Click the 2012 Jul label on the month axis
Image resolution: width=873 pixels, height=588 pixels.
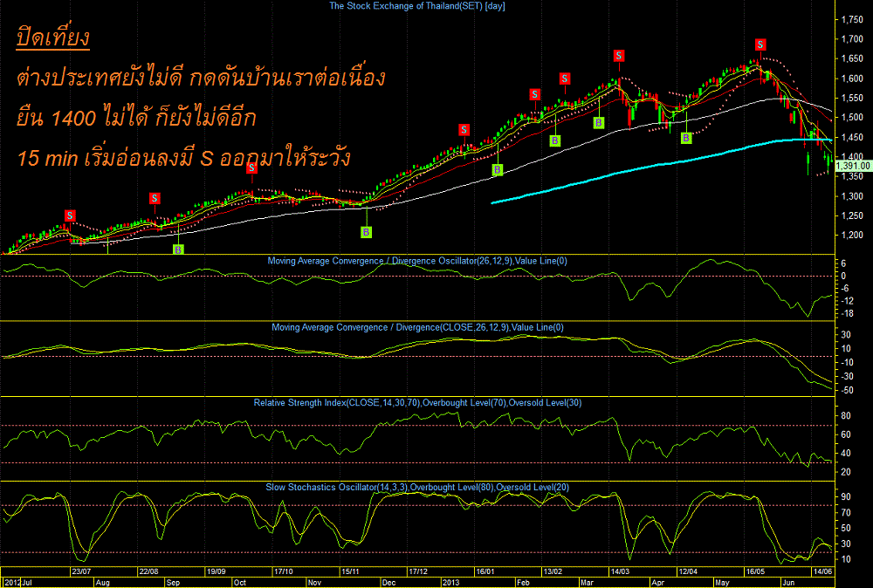tap(18, 583)
